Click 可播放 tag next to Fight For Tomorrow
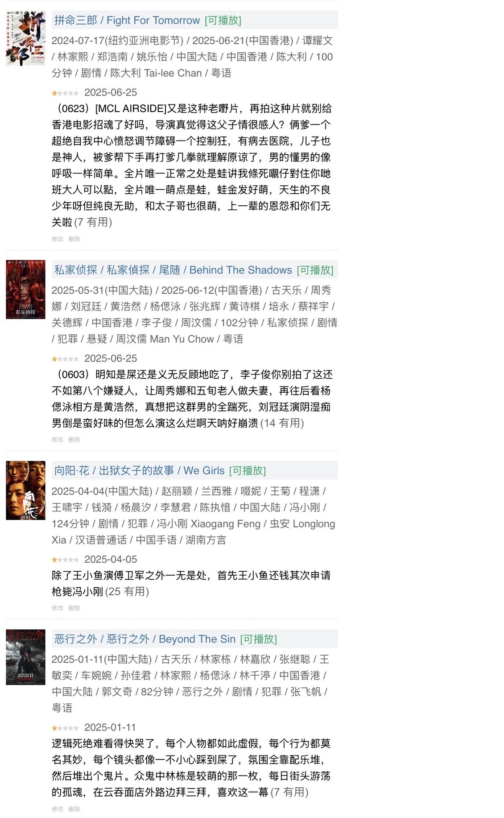504x818 pixels. point(223,21)
